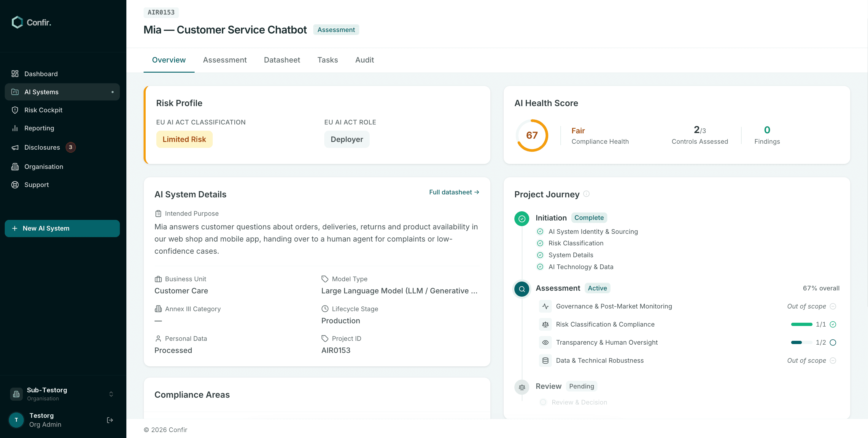Click Data & Technical Robustness database icon
Image resolution: width=868 pixels, height=438 pixels.
pyautogui.click(x=545, y=361)
